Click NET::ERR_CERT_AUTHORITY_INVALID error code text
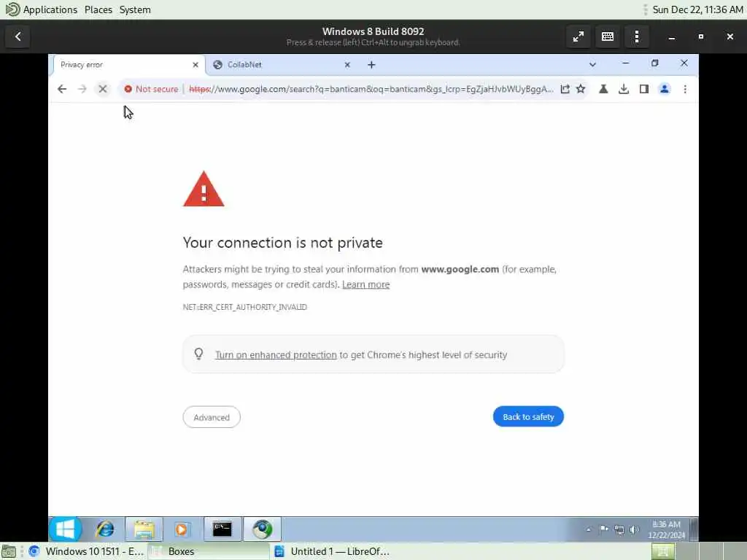Viewport: 747px width, 560px height. click(245, 307)
